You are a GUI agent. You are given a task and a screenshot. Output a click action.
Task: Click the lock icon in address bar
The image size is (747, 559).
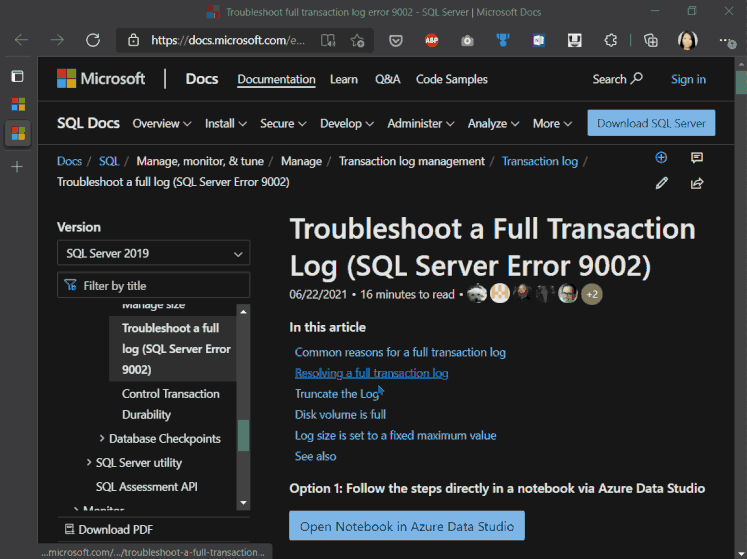[133, 40]
